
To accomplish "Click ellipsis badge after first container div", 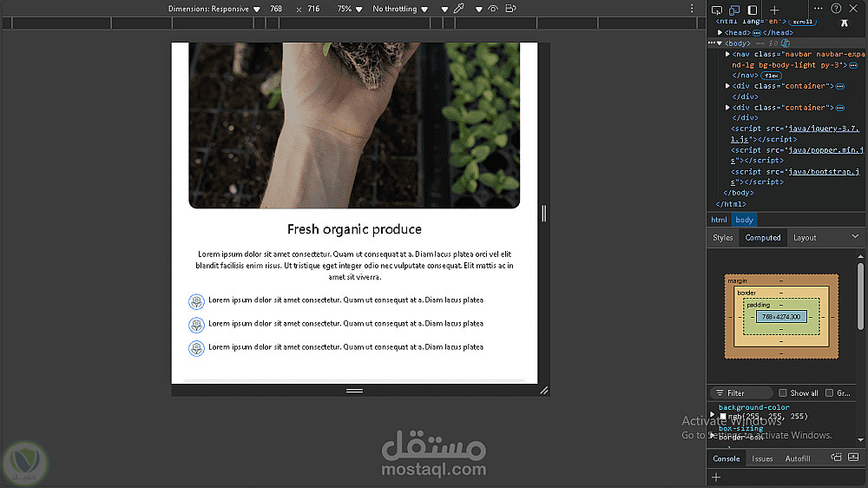I will click(x=839, y=87).
